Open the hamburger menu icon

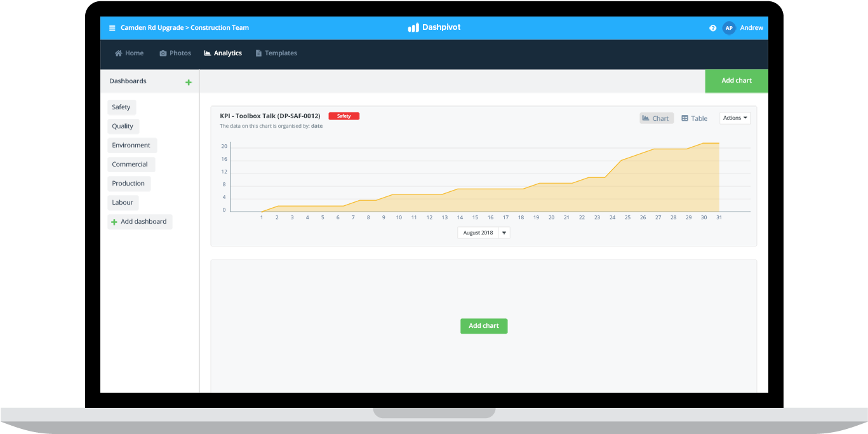tap(112, 28)
